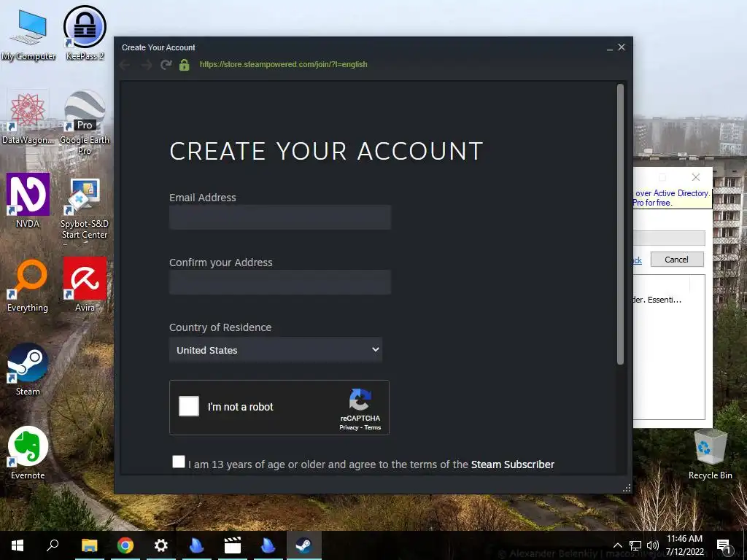747x560 pixels.
Task: Open the notification center icon
Action: [724, 545]
